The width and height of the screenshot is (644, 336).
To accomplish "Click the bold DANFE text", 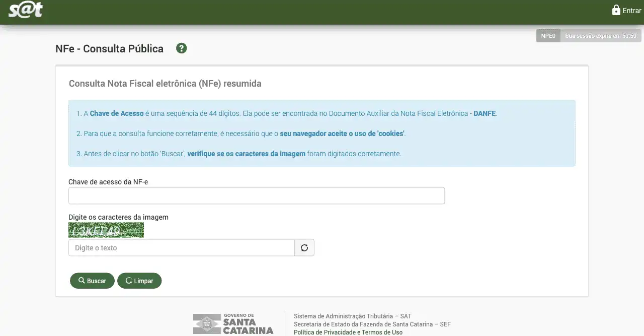I will 485,113.
